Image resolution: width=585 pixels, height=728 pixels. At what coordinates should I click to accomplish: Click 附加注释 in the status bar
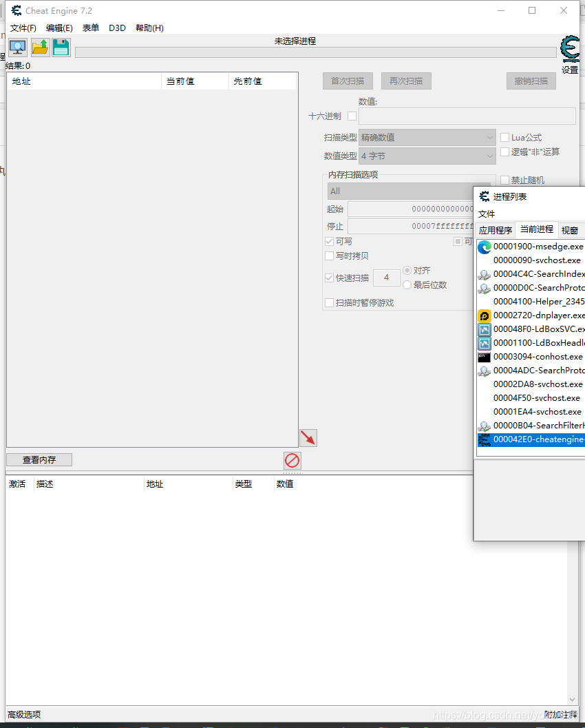coord(561,714)
